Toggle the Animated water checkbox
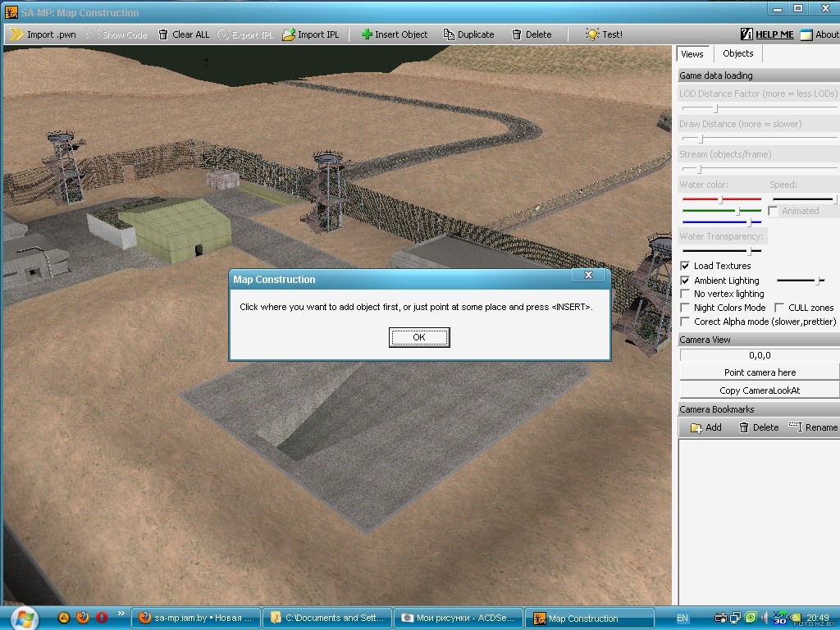Viewport: 840px width, 630px height. [773, 211]
